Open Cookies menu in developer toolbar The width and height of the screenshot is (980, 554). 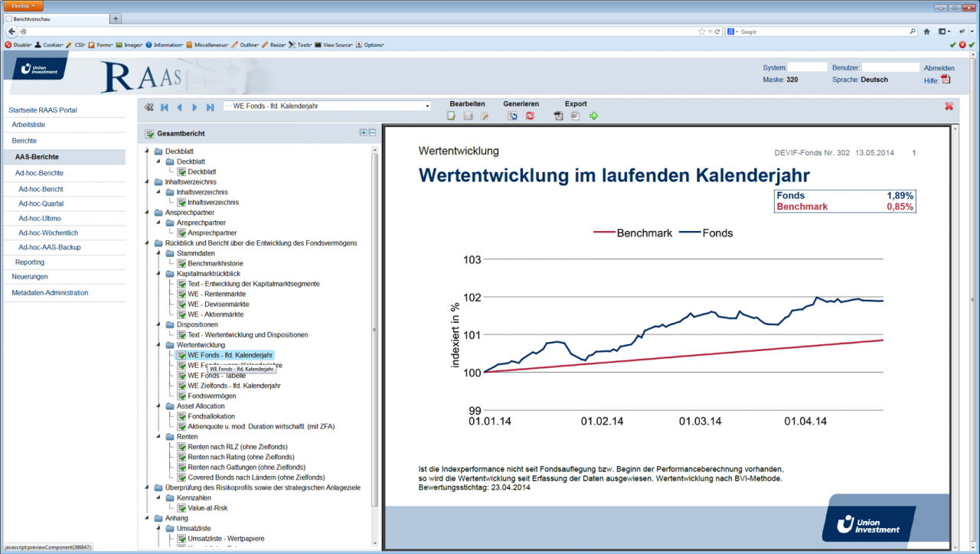(x=49, y=45)
